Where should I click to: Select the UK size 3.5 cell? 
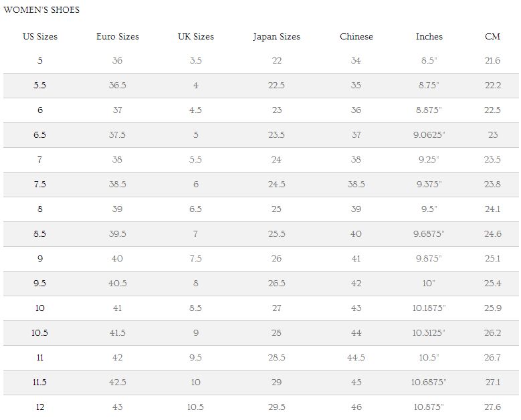point(195,61)
